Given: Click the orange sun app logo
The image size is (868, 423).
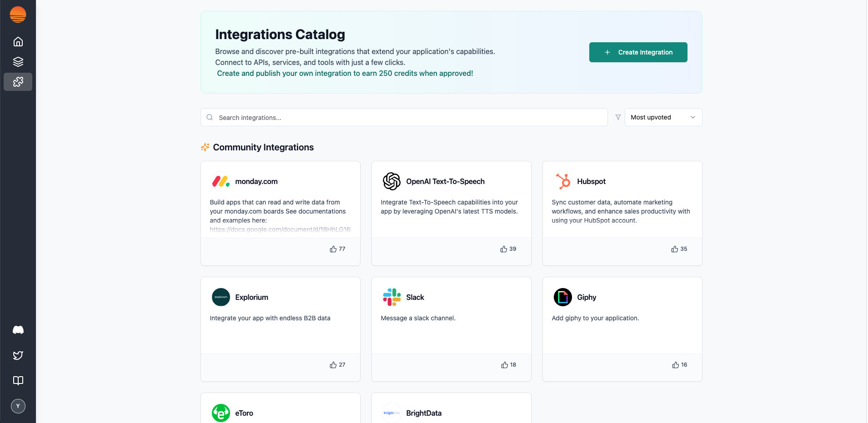Looking at the screenshot, I should click(x=18, y=15).
